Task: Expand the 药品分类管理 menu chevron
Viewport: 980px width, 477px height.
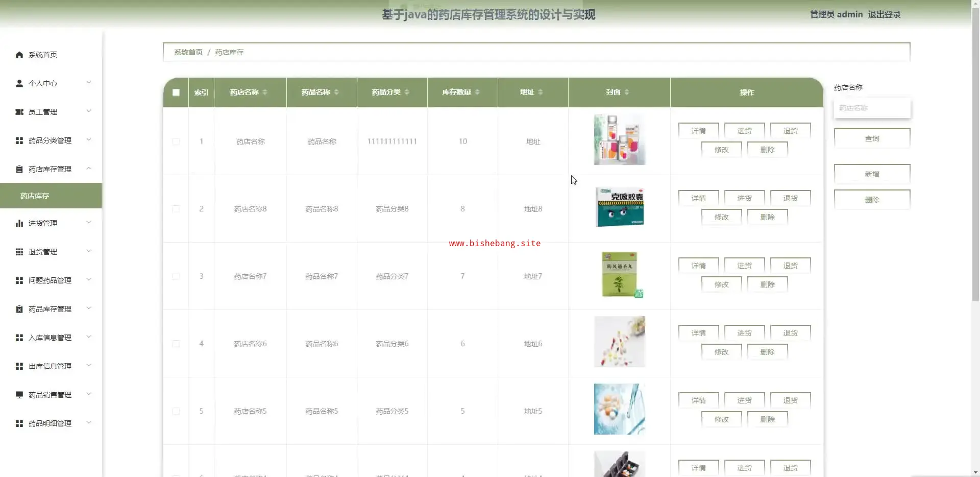Action: tap(89, 140)
